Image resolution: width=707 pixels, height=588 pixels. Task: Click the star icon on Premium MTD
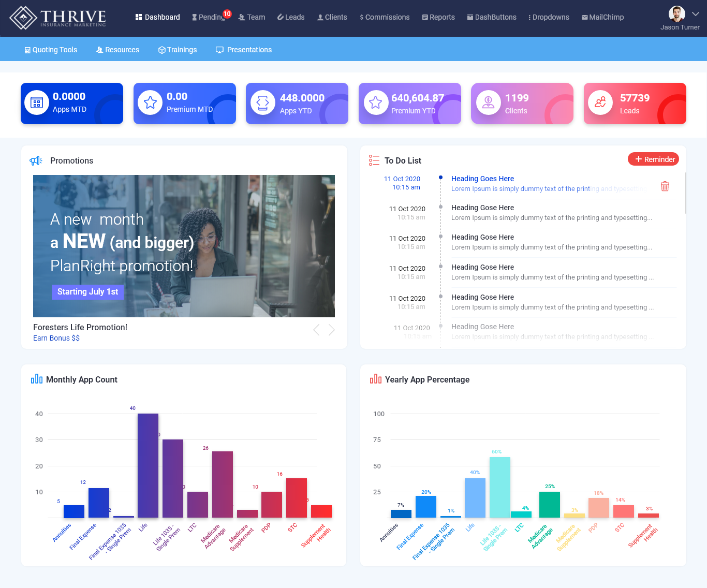pos(150,102)
